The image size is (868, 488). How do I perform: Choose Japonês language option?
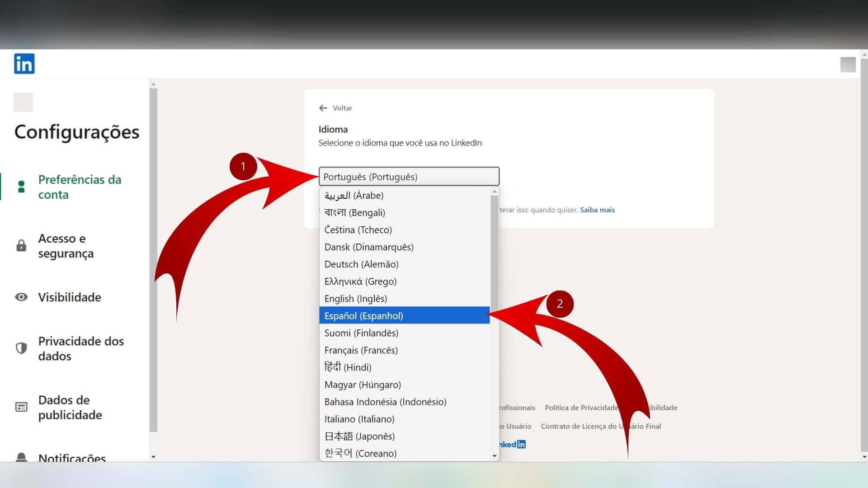(x=405, y=436)
